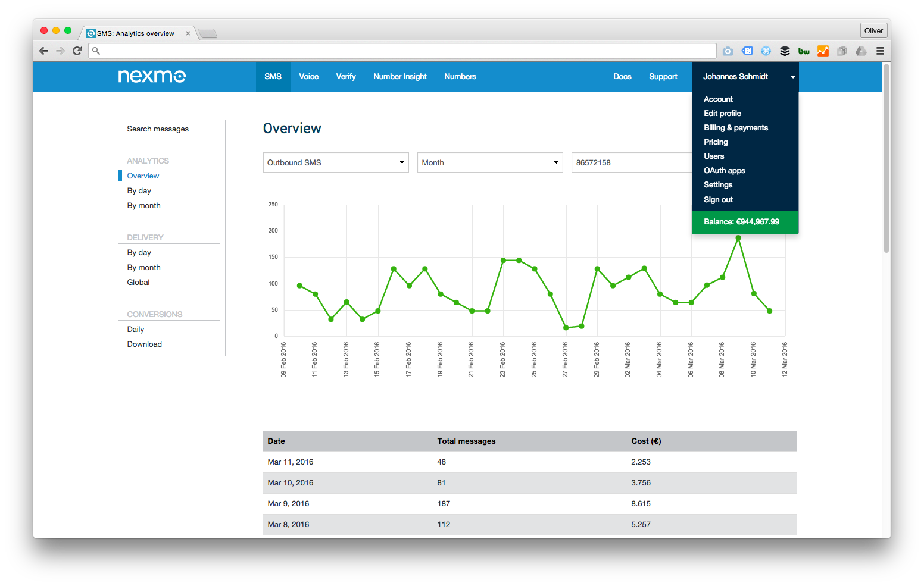Click the Nexmo logo
Viewport: 924px width, 586px height.
tap(152, 76)
